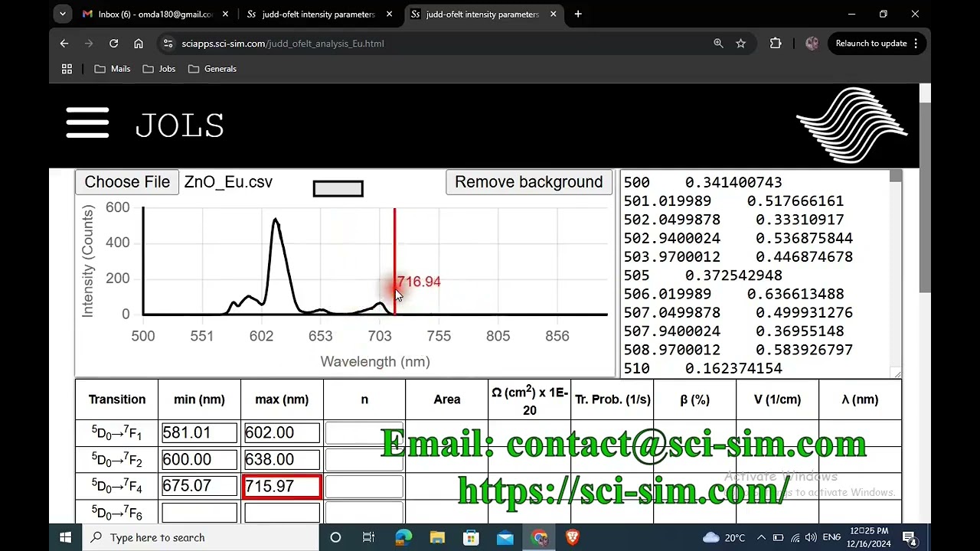Click the Remove background button
The width and height of the screenshot is (980, 551).
click(x=529, y=182)
